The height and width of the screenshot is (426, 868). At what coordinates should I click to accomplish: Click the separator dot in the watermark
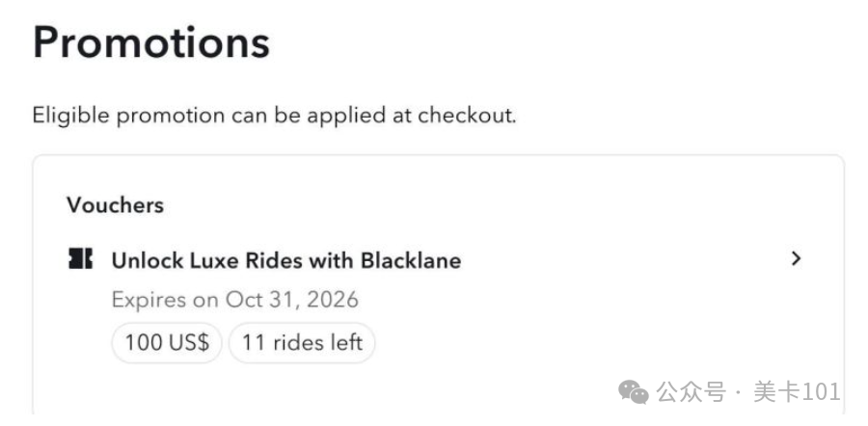pyautogui.click(x=739, y=392)
